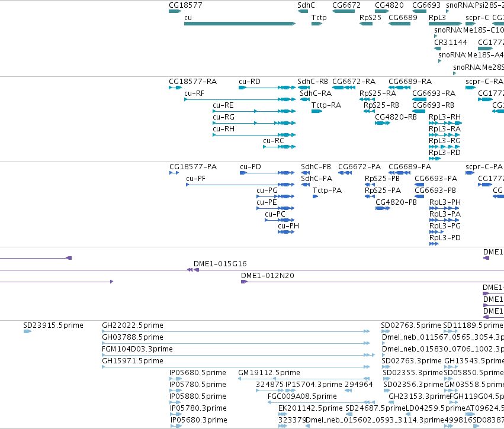Select the CG6672-RA transcript
Viewport: 504px width, 429px height.
(x=344, y=88)
